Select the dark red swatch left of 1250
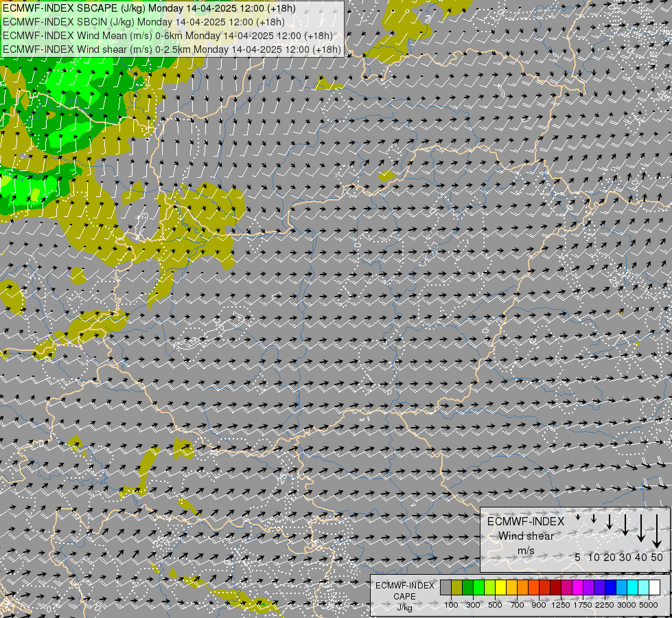The width and height of the screenshot is (672, 618). [x=555, y=587]
